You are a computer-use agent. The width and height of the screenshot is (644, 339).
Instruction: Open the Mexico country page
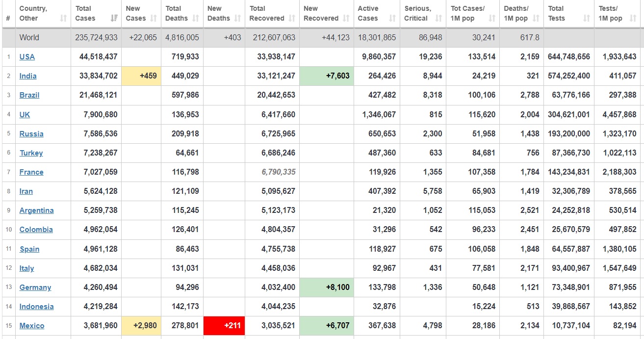click(x=32, y=325)
